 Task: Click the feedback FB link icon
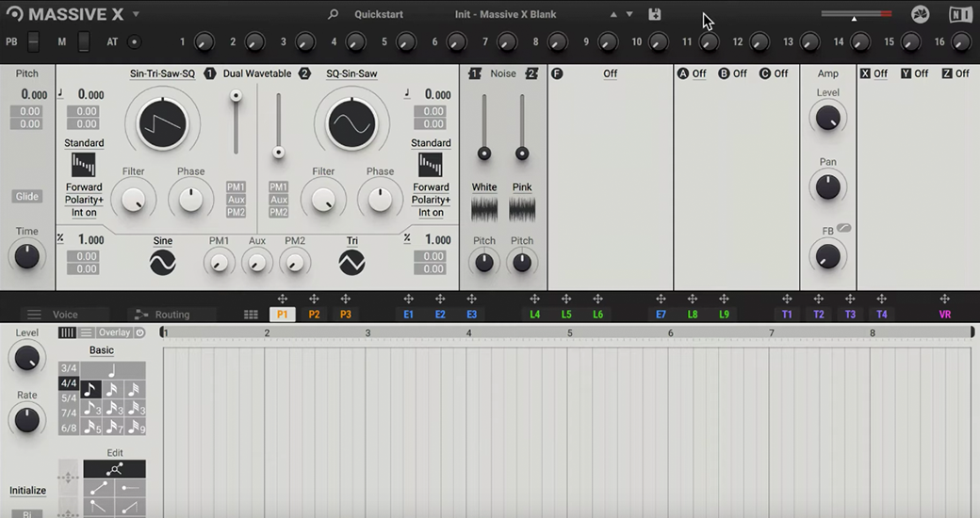tap(843, 228)
